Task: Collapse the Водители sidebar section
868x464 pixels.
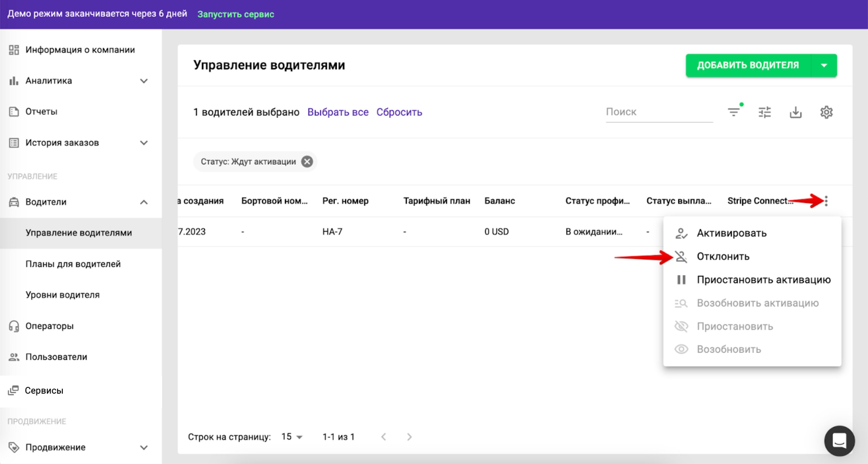Action: coord(144,202)
